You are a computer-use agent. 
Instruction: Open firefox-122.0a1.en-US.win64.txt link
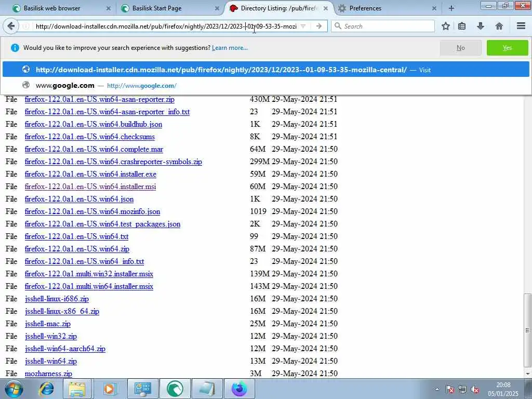coord(77,236)
